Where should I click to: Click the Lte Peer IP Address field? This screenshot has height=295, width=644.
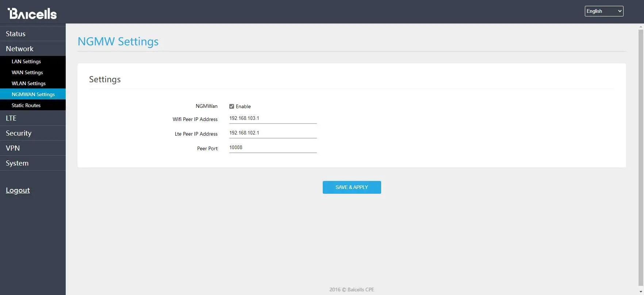(x=273, y=133)
